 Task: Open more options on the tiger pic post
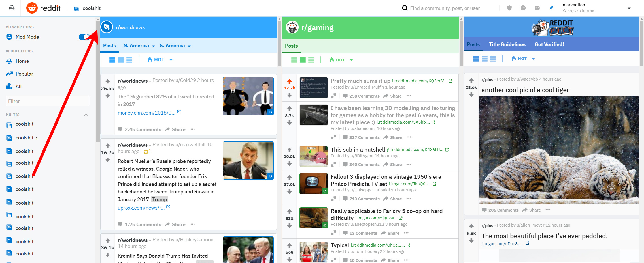pyautogui.click(x=548, y=210)
